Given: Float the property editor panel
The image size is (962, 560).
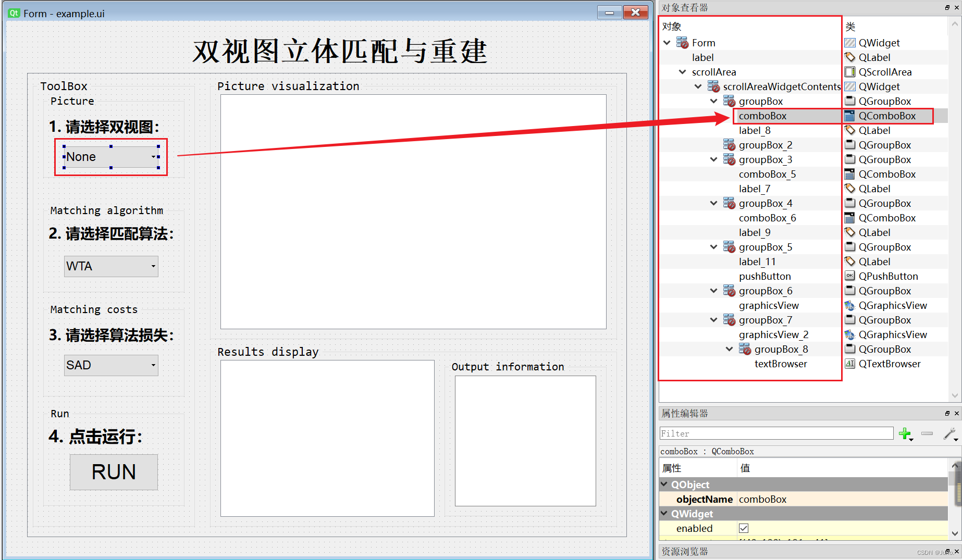Looking at the screenshot, I should [947, 413].
